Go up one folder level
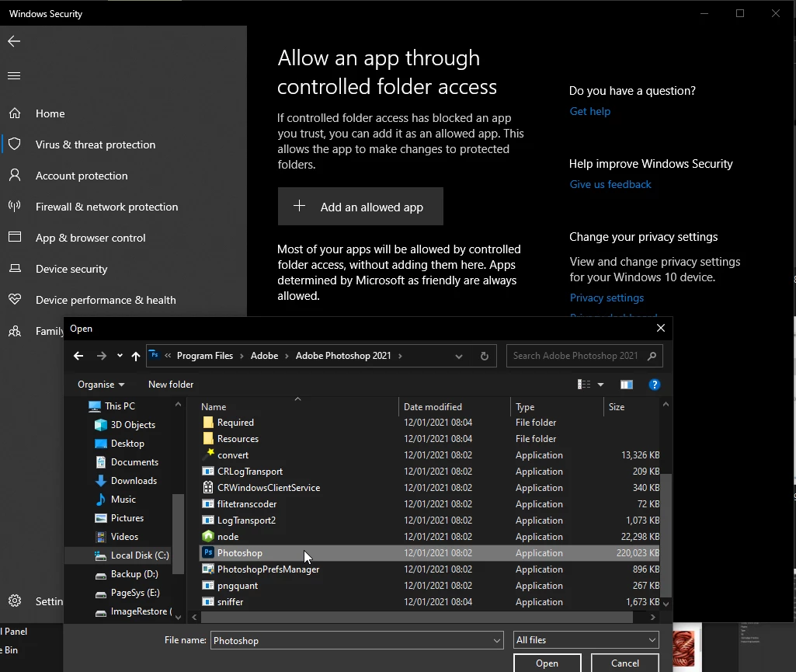The image size is (796, 672). (136, 356)
